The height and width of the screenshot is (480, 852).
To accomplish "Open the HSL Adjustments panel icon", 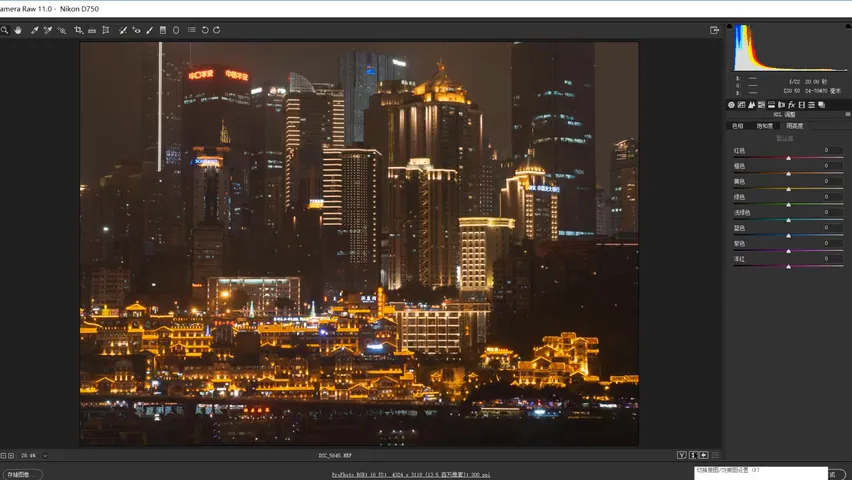I will (761, 105).
